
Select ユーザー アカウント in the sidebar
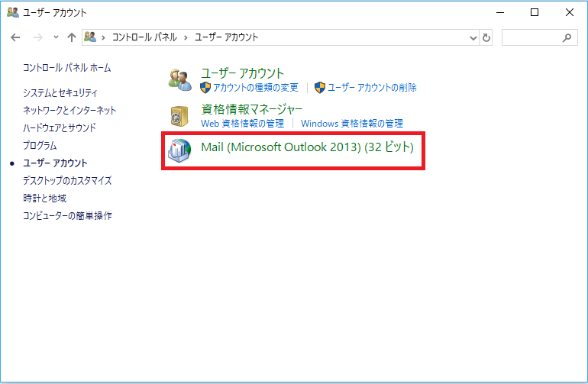(55, 163)
